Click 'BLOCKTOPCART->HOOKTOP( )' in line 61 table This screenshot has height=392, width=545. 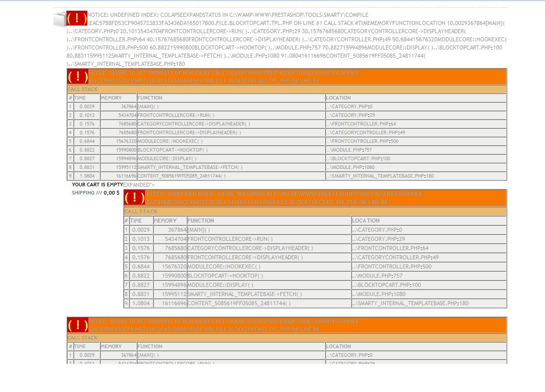pyautogui.click(x=173, y=150)
